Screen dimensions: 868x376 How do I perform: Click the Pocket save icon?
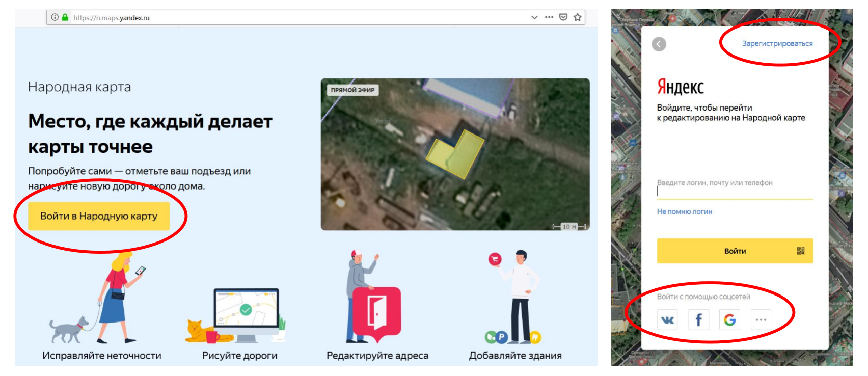[563, 17]
